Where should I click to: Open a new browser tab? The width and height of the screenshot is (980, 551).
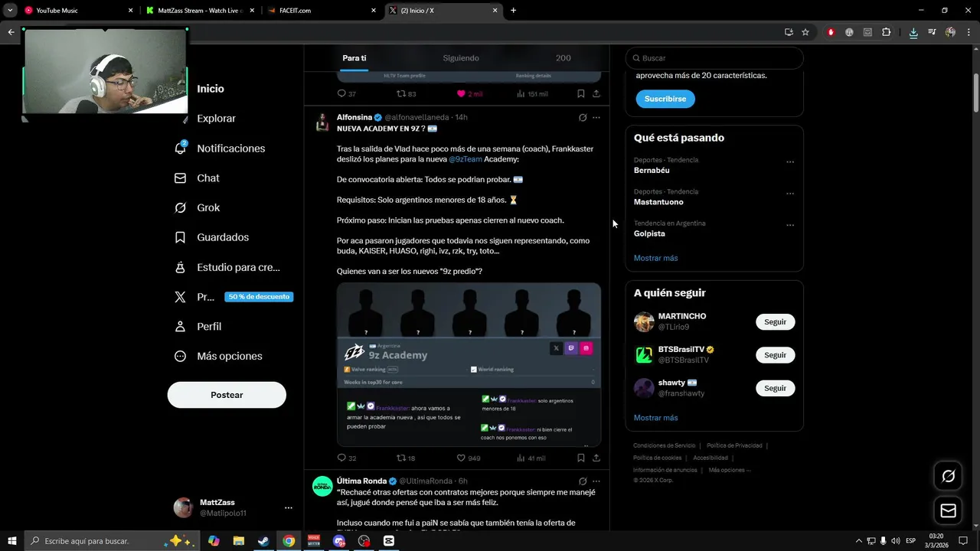tap(513, 11)
